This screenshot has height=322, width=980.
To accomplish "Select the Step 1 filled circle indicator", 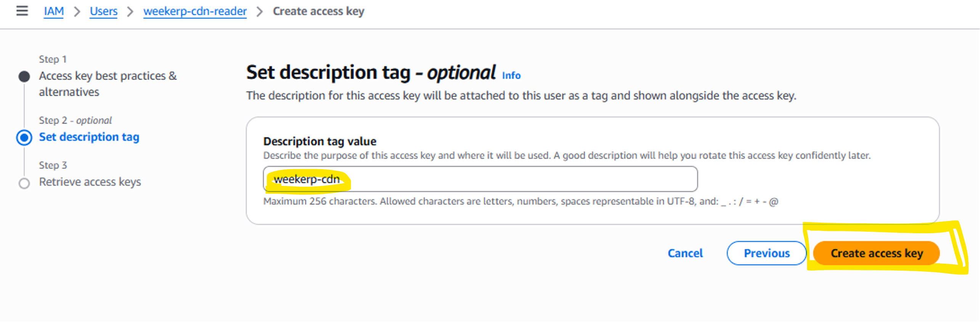I will (24, 77).
